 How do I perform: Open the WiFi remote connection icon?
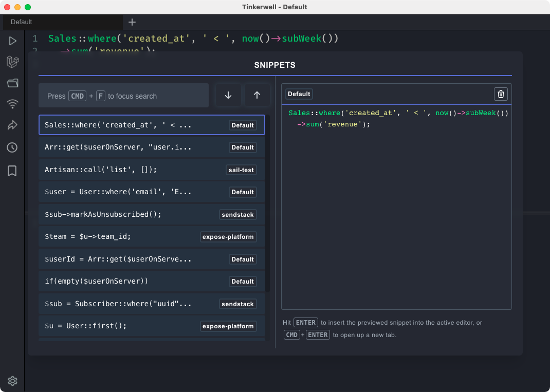(x=12, y=104)
